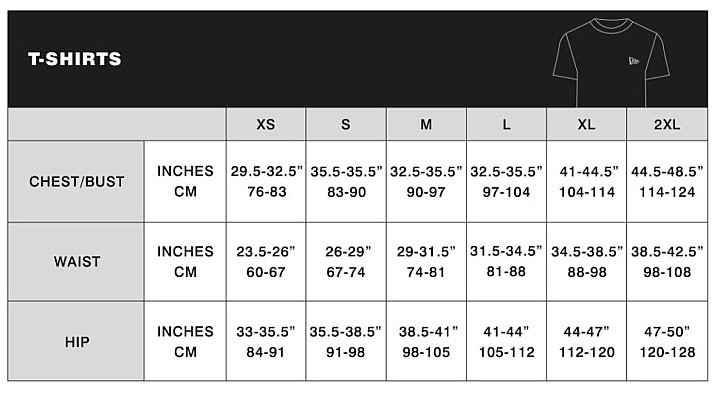Select the M size column header
This screenshot has height=395, width=720.
[x=426, y=124]
